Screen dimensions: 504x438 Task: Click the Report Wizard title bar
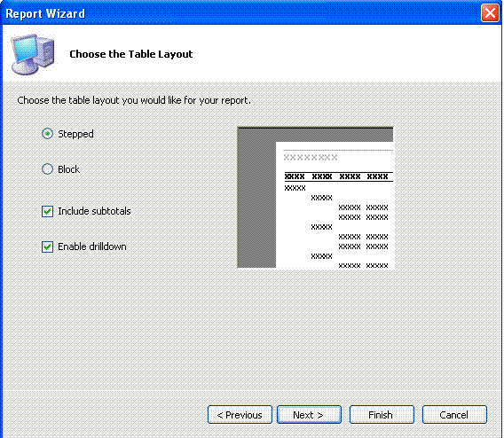pos(241,13)
